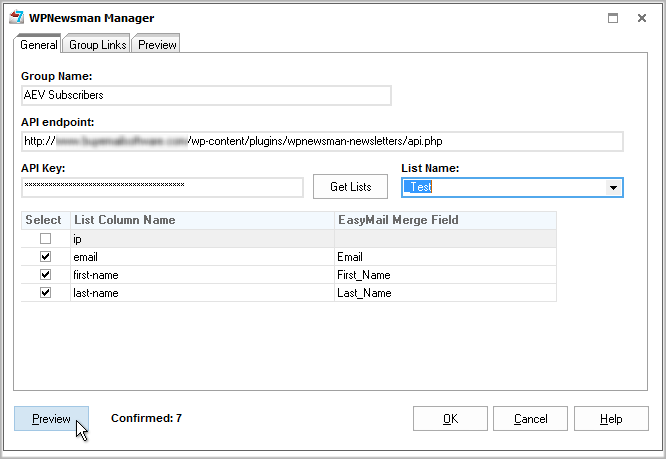Click the API endpoint field
Image resolution: width=666 pixels, height=459 pixels.
tap(322, 141)
